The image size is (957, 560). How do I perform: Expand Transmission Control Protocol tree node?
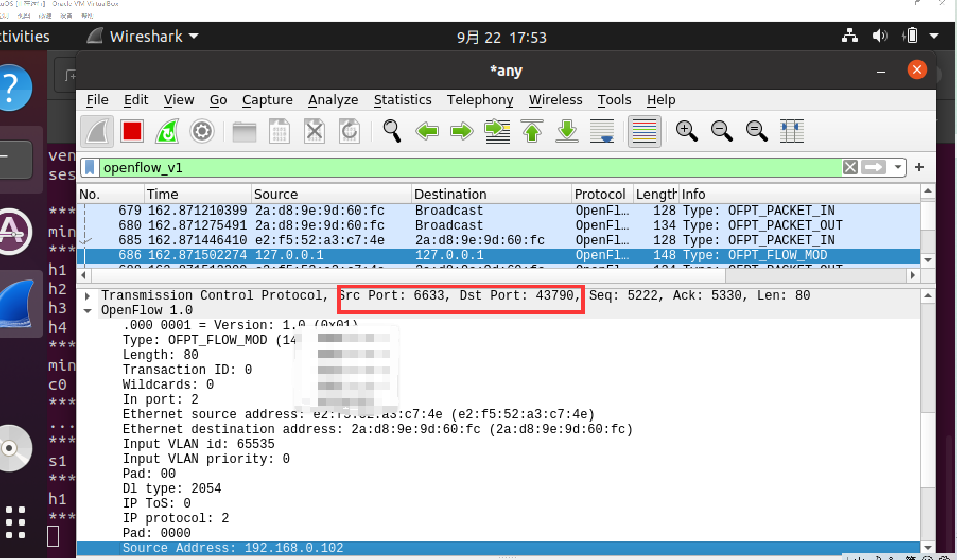[88, 296]
